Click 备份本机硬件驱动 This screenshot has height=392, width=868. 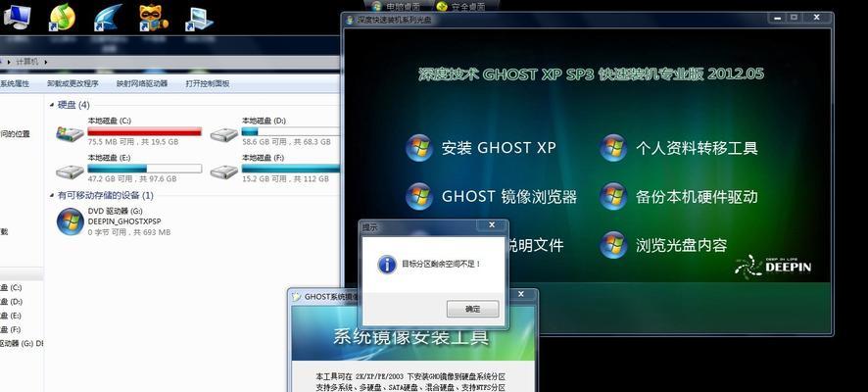679,197
